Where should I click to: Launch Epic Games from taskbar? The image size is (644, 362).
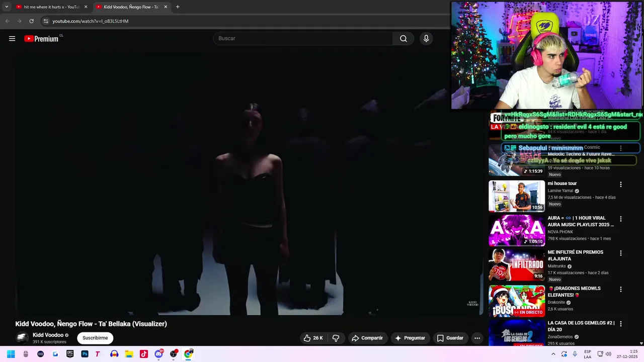coord(70,354)
